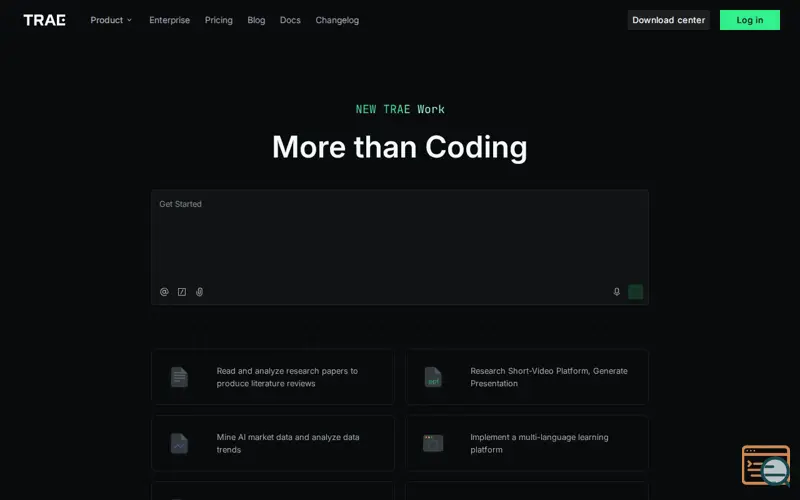Open the floating terminal chat widget
This screenshot has height=500, width=800.
tap(766, 465)
